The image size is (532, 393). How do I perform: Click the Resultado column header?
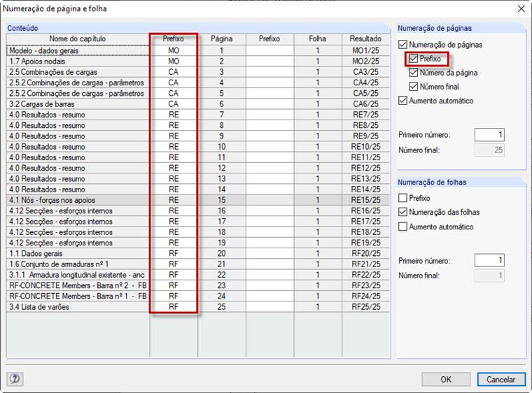point(365,39)
